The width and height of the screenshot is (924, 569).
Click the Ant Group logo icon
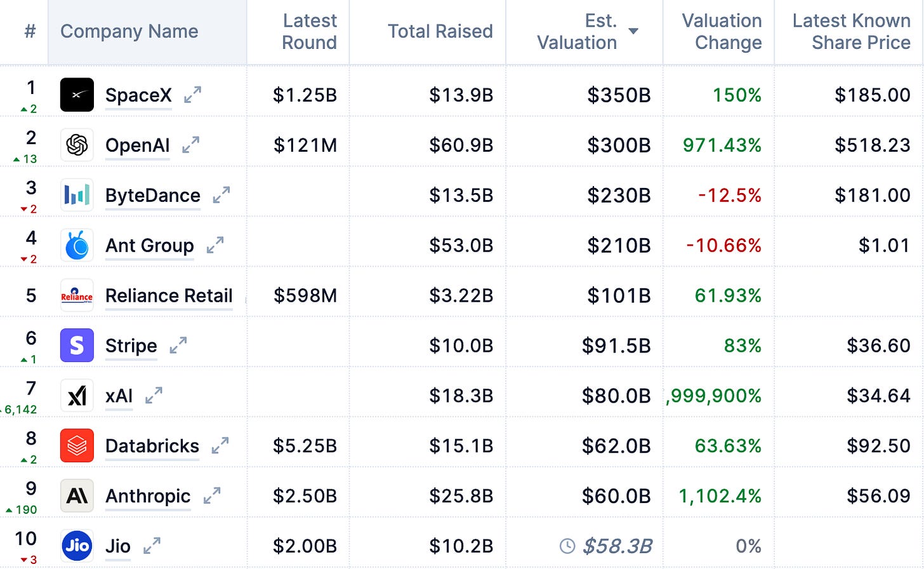[77, 245]
